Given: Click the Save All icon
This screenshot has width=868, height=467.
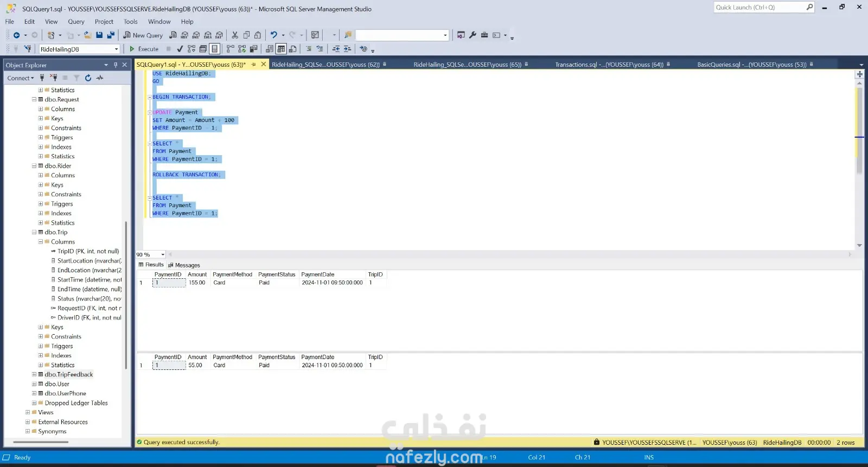Looking at the screenshot, I should point(111,35).
